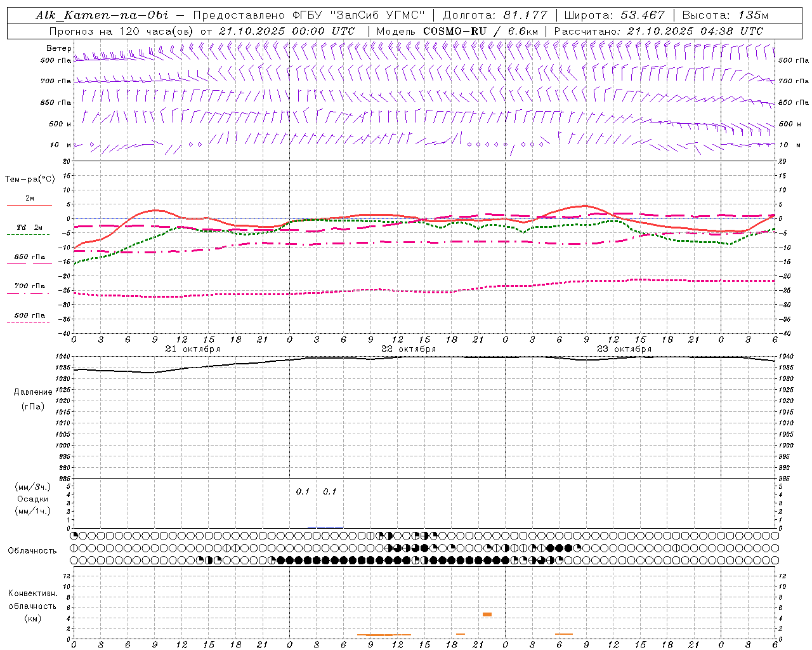This screenshot has height=650, width=812.
Task: Click the Облачность cloud cover row label
Action: point(32,551)
